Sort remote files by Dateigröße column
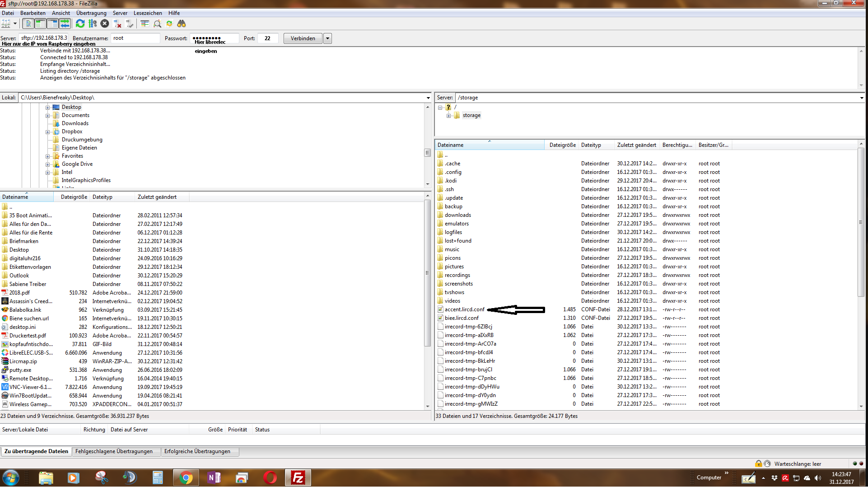This screenshot has height=487, width=868. (562, 145)
